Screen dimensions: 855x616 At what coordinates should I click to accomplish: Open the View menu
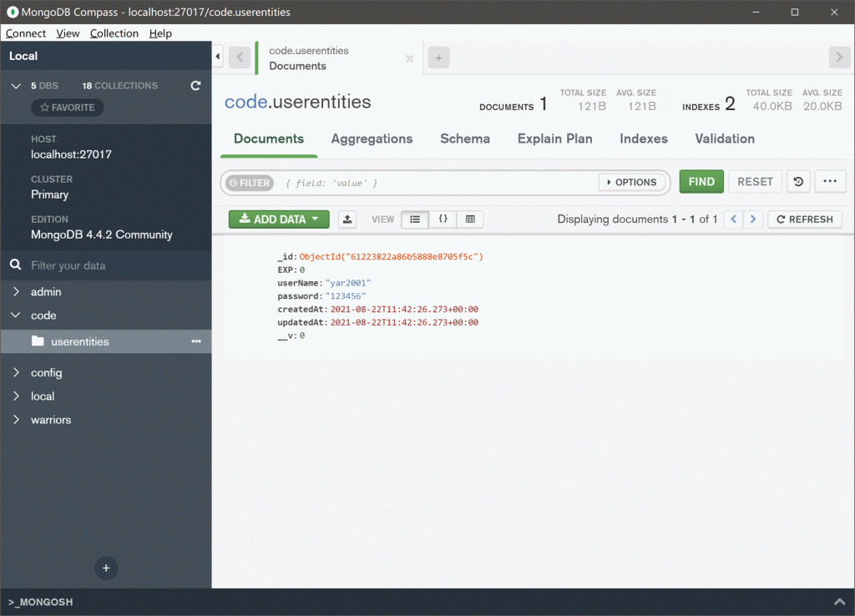click(68, 33)
